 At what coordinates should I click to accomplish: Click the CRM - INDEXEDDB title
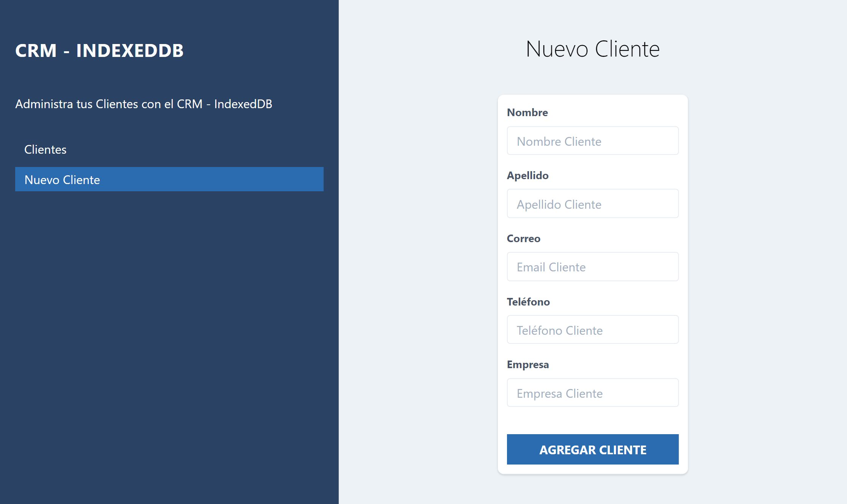pos(99,50)
